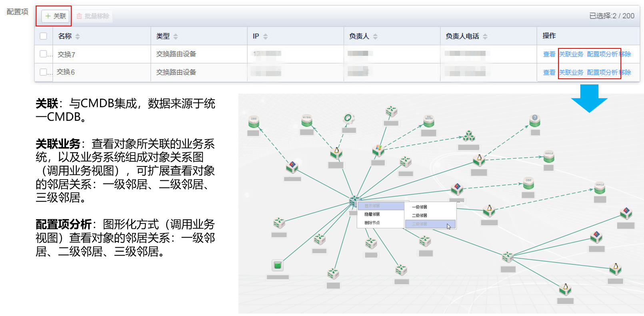644x316 pixels.
Task: Sort table by 名称 column
Action: click(78, 36)
